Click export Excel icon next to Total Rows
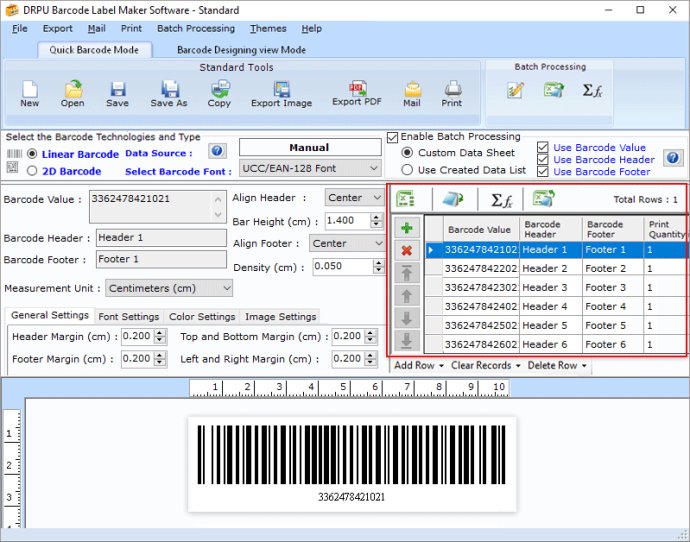 point(543,198)
